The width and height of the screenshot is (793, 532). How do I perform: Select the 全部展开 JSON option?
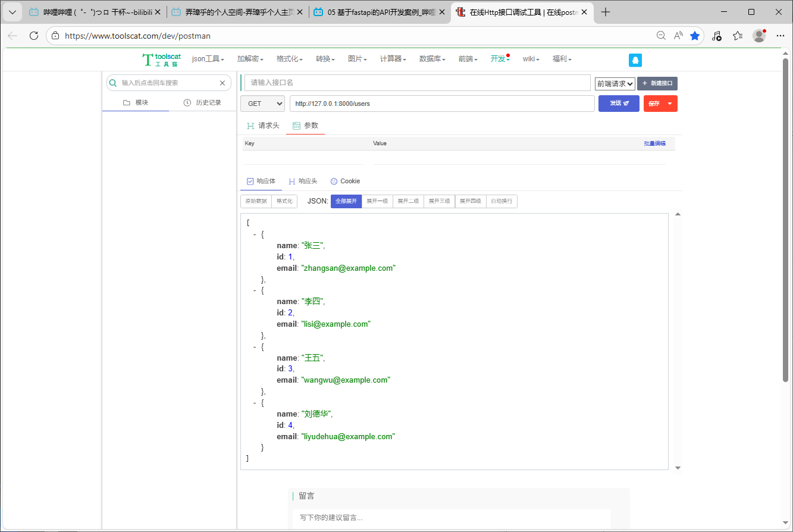coord(346,201)
